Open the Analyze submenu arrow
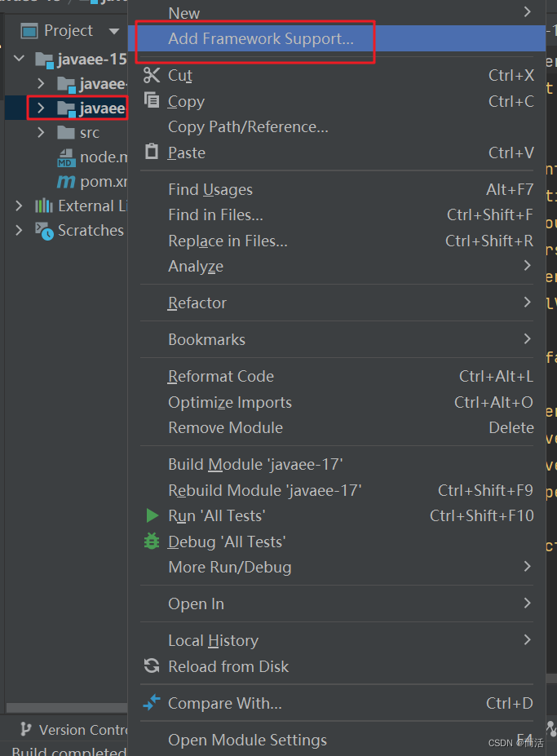The width and height of the screenshot is (557, 756). pos(527,266)
